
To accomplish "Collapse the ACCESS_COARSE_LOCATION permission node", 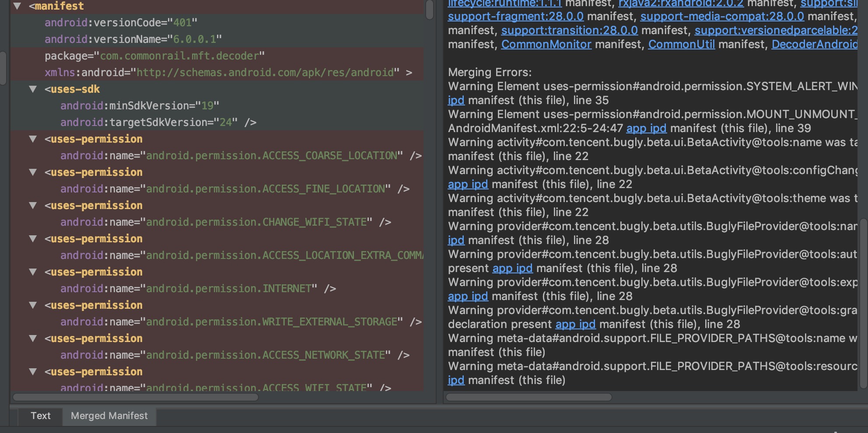I will pyautogui.click(x=34, y=139).
